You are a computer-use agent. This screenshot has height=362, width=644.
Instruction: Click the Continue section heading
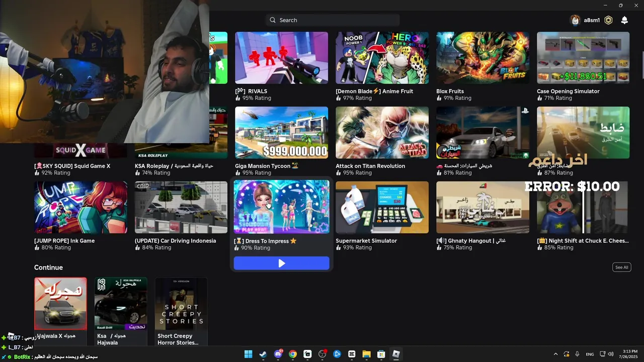48,267
